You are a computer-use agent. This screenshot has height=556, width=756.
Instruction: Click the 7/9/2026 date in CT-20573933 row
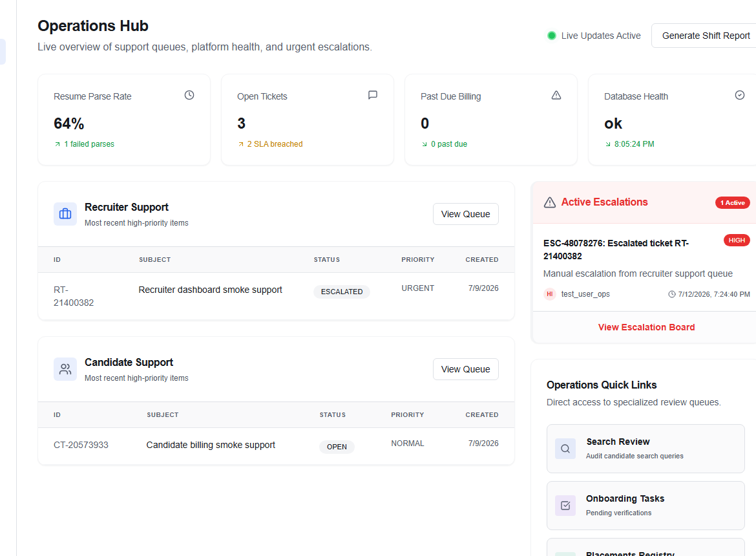(x=483, y=444)
